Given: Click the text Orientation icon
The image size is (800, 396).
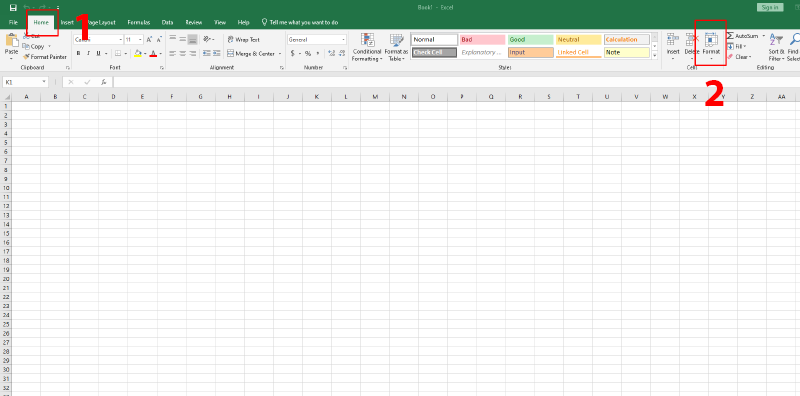Looking at the screenshot, I should (x=207, y=39).
